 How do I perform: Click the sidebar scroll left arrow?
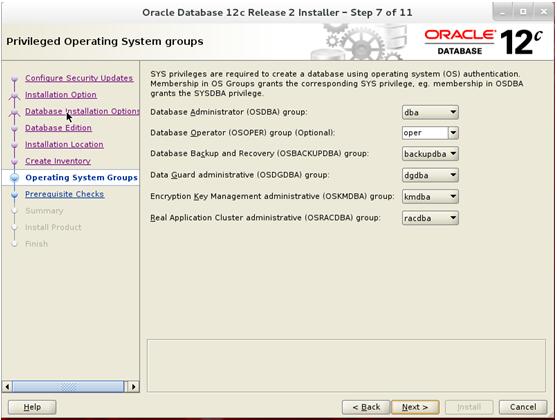(7, 386)
